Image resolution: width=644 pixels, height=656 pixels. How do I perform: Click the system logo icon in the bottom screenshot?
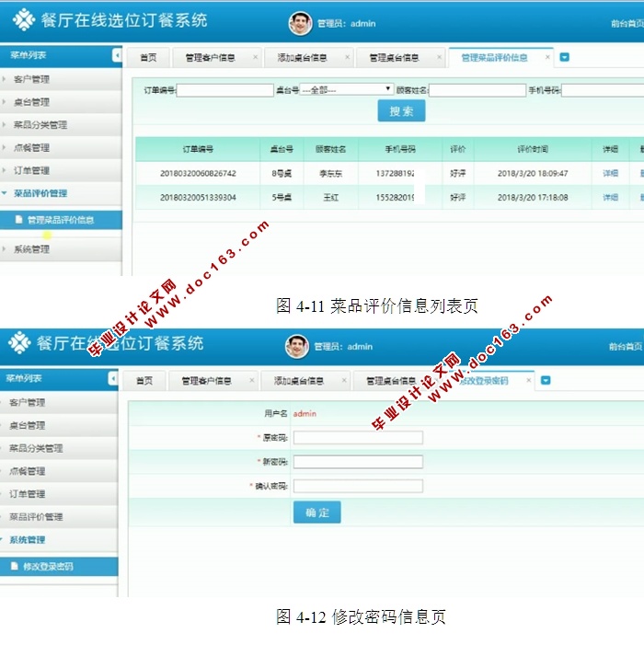[19, 342]
